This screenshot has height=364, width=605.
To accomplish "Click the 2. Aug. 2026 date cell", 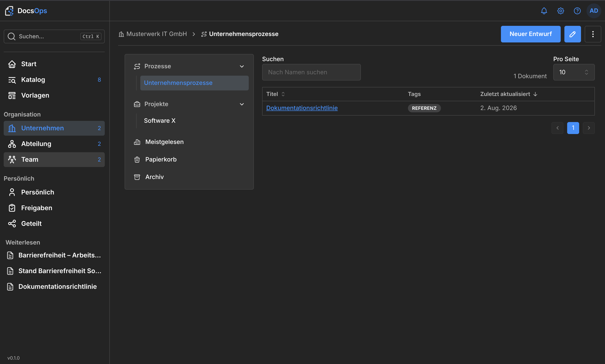I will pos(498,108).
